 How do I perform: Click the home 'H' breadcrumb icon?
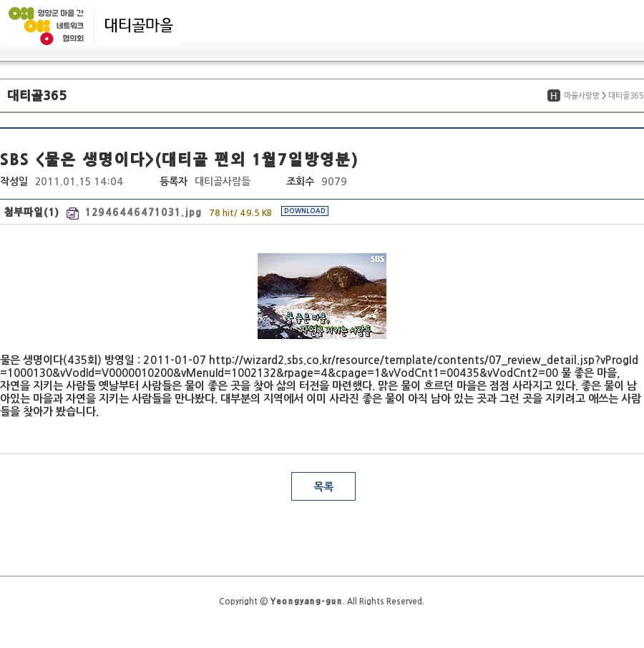[553, 96]
